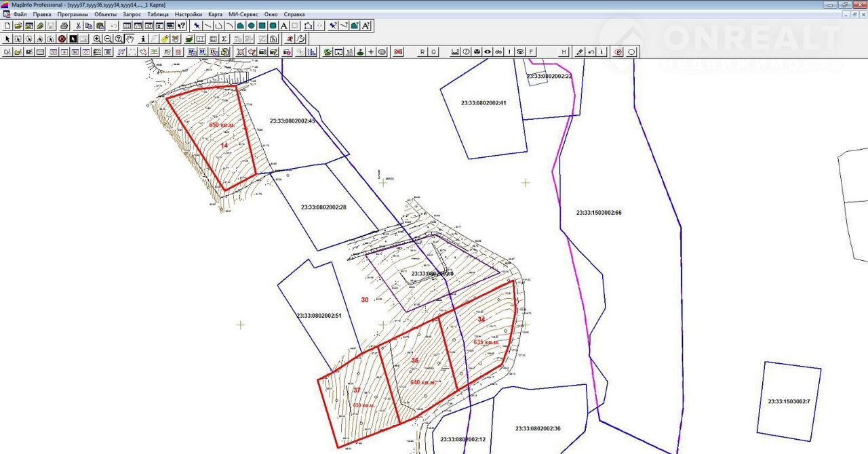868x454 pixels.
Task: Click the H button in toolbar
Action: (564, 51)
